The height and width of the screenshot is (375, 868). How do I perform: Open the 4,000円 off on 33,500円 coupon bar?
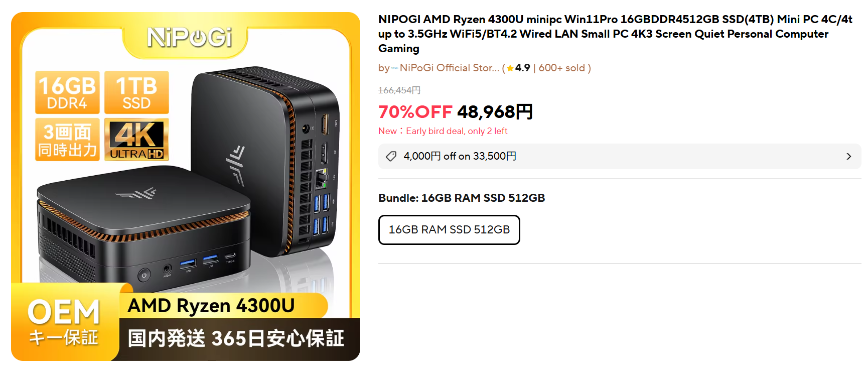(620, 157)
